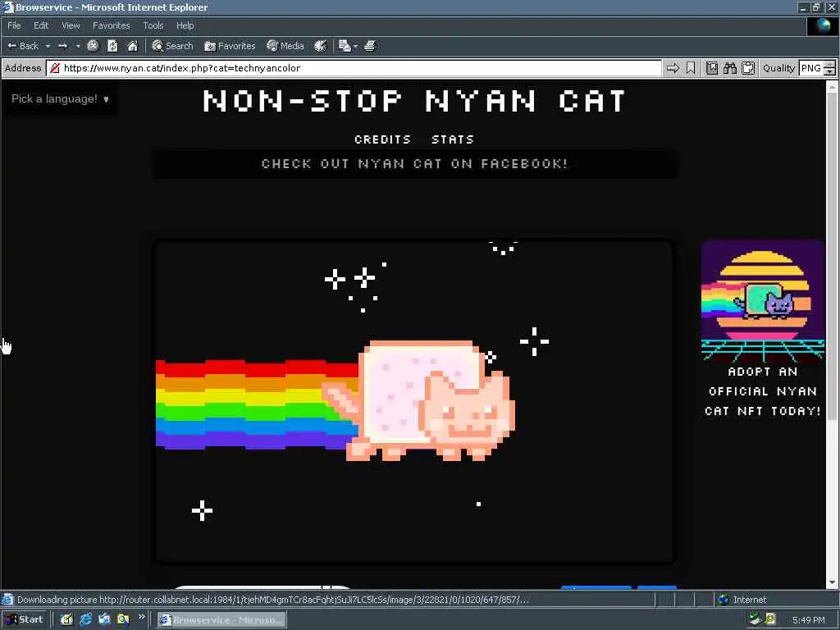Image resolution: width=840 pixels, height=630 pixels.
Task: Click the 5:49 PM clock
Action: click(808, 620)
